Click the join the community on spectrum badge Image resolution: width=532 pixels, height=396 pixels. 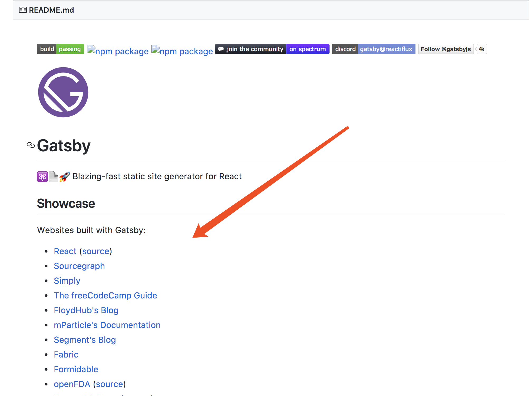pyautogui.click(x=272, y=49)
